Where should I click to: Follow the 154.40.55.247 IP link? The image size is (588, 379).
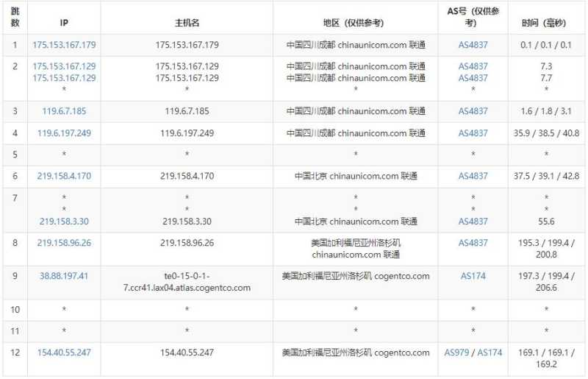pyautogui.click(x=64, y=353)
